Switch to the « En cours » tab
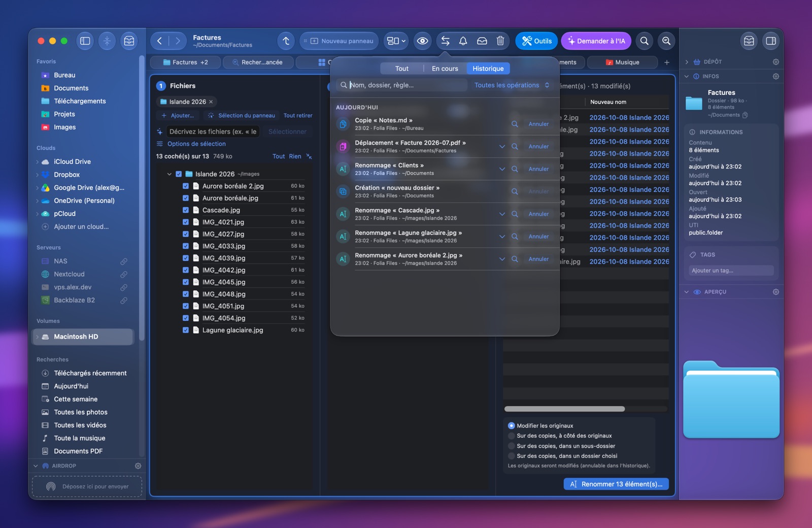Image resolution: width=812 pixels, height=528 pixels. pos(445,69)
